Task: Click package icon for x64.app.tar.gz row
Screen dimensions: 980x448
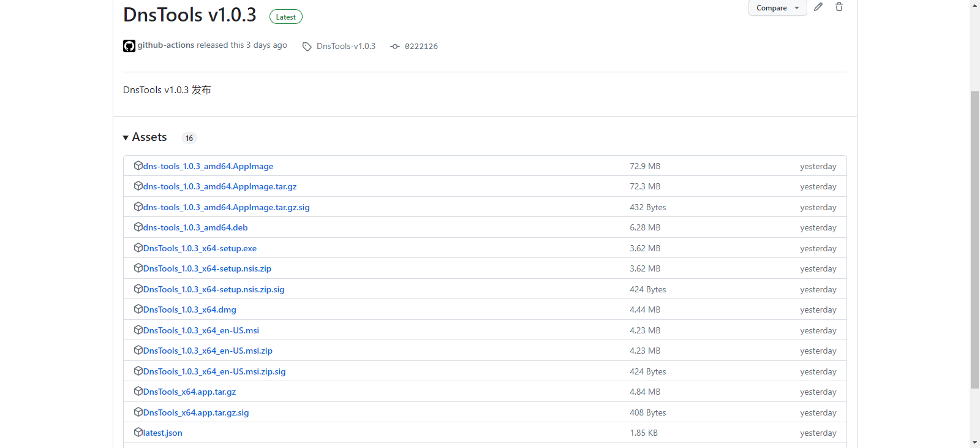Action: pos(138,391)
